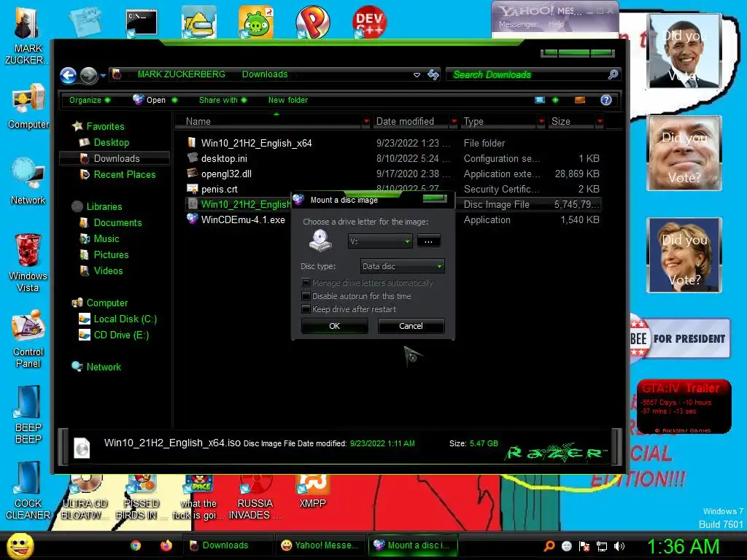Switch to Mount a disc image taskbar item
The image size is (747, 560).
pos(413,545)
